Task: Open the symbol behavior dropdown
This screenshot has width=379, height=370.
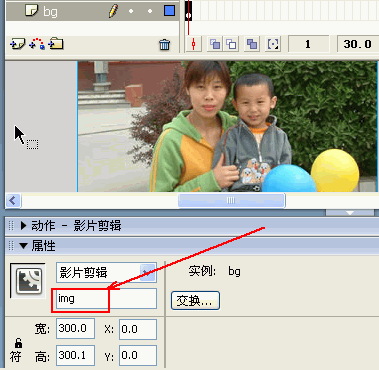Action: click(x=149, y=272)
